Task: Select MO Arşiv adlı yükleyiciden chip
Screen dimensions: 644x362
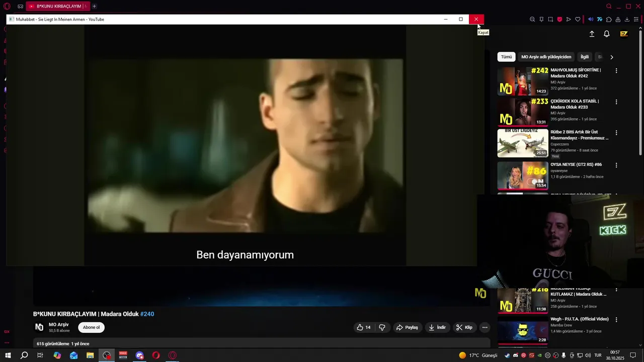Action: pos(546,57)
